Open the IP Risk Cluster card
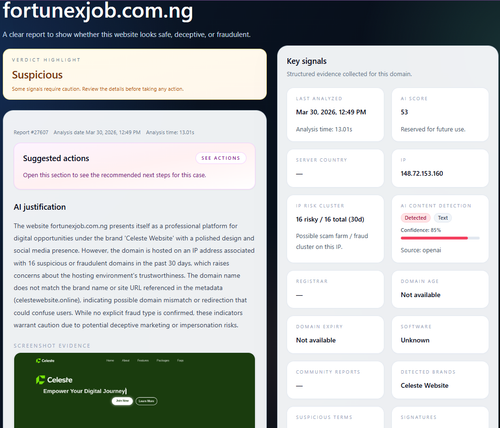The width and height of the screenshot is (500, 428). 335,229
